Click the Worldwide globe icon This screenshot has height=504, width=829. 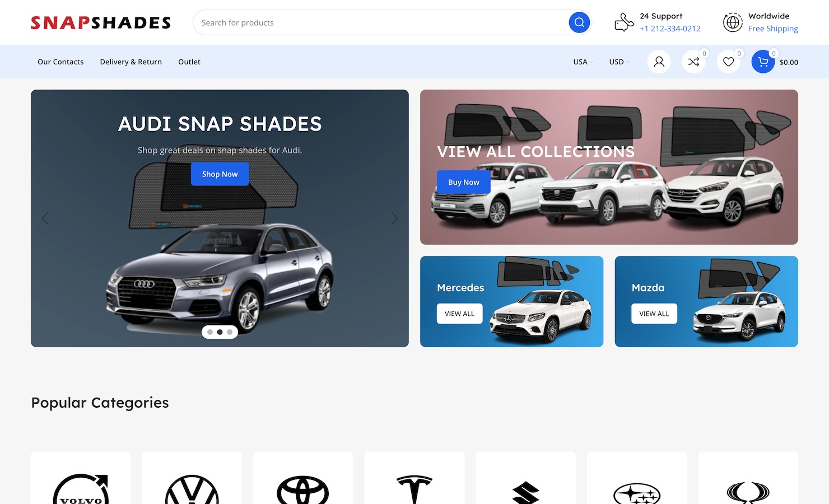click(733, 22)
